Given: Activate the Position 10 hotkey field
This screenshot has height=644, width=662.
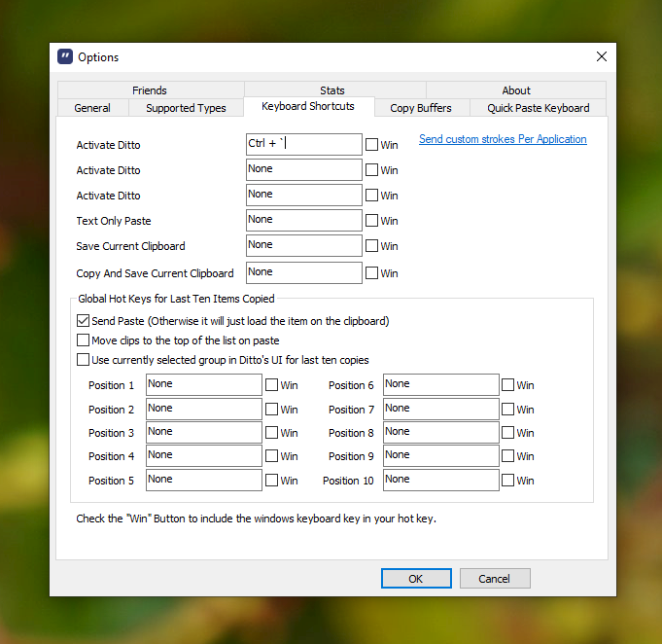Looking at the screenshot, I should pyautogui.click(x=441, y=480).
